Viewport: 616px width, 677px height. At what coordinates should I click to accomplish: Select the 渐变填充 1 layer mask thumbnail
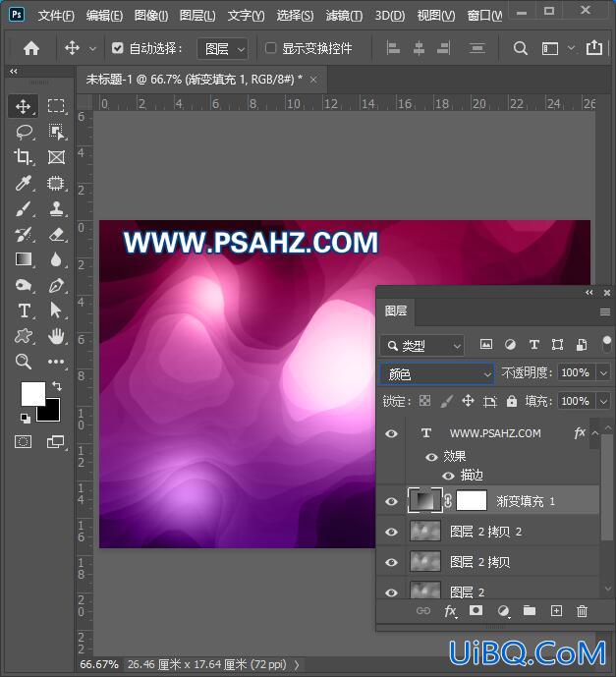(472, 501)
